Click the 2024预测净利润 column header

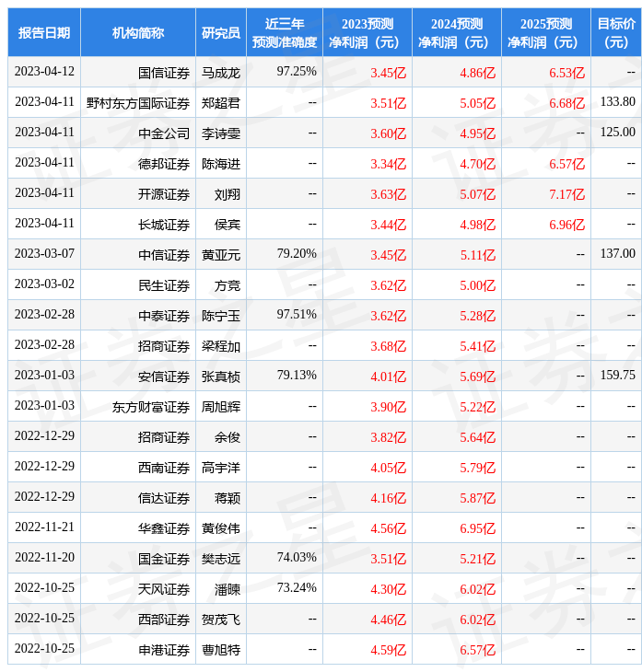[x=457, y=33]
